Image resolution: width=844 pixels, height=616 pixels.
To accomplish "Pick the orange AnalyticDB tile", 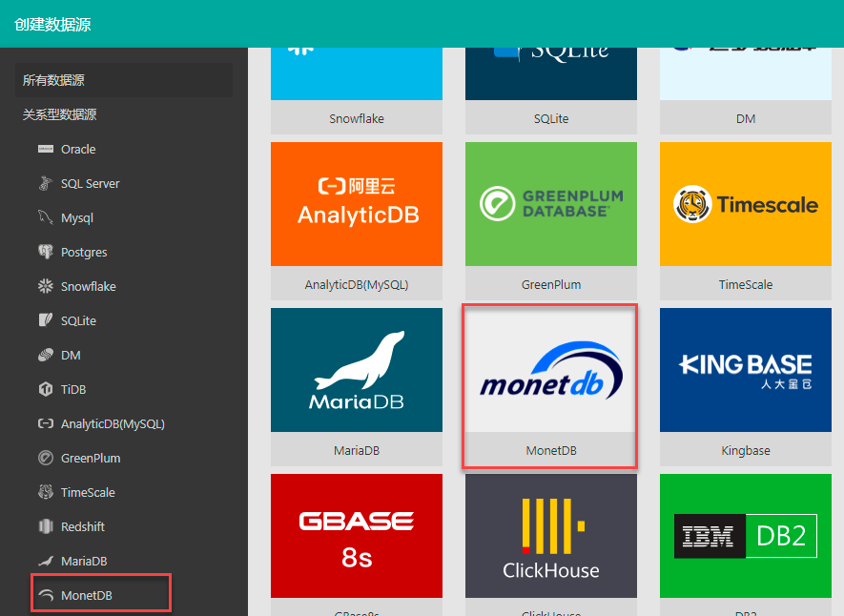I will 356,204.
